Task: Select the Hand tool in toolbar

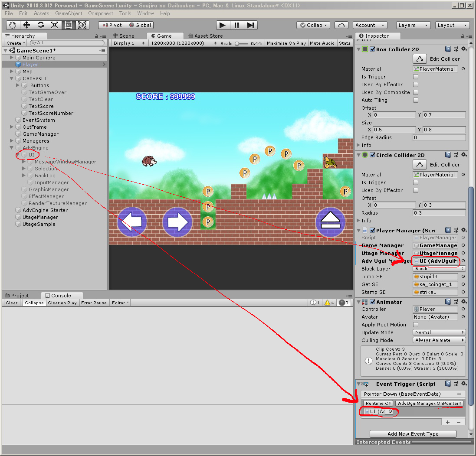Action: click(13, 25)
